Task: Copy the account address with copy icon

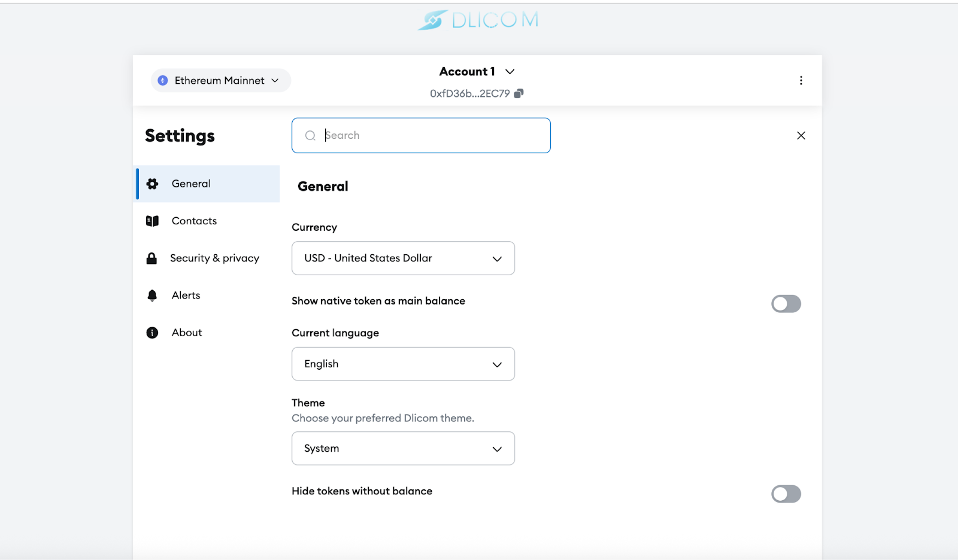Action: tap(519, 93)
